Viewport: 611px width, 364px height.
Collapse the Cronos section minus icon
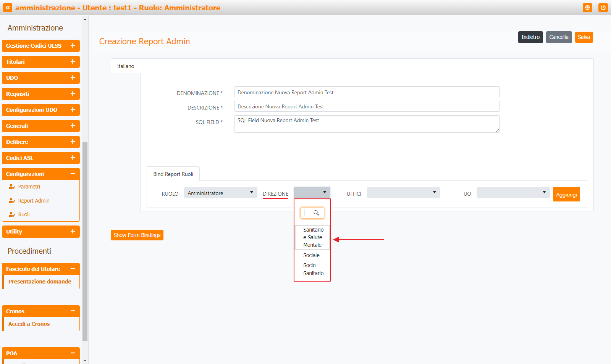(x=73, y=311)
